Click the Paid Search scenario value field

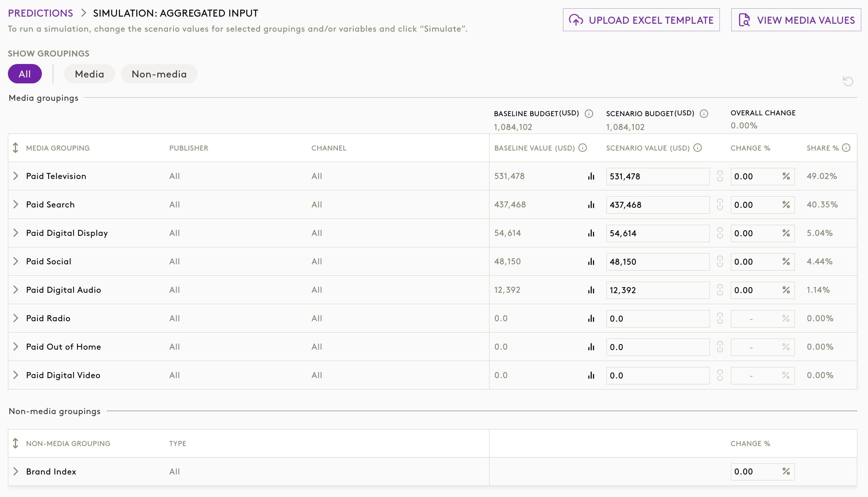click(657, 205)
